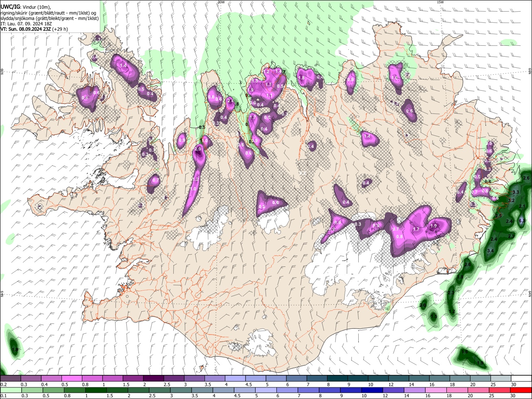Select the 'rigning/skúrir' legend description line
The width and height of the screenshot is (532, 399).
click(48, 13)
